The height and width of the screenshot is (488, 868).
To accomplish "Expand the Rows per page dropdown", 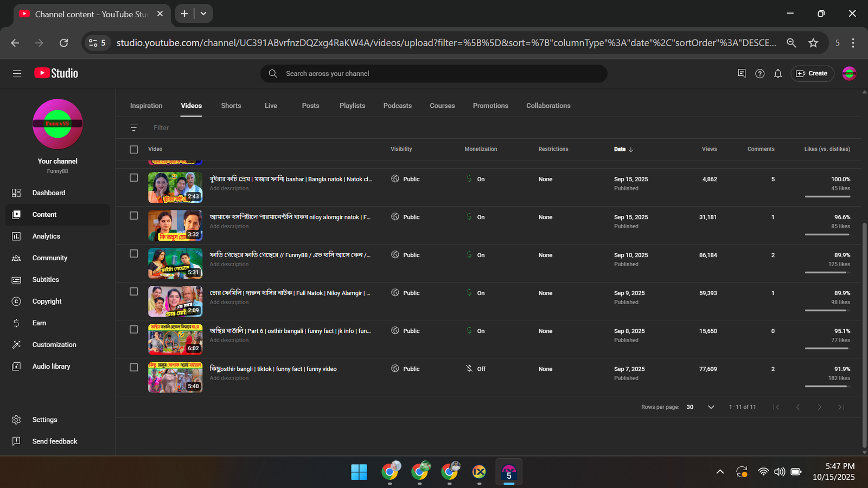I will tap(711, 407).
